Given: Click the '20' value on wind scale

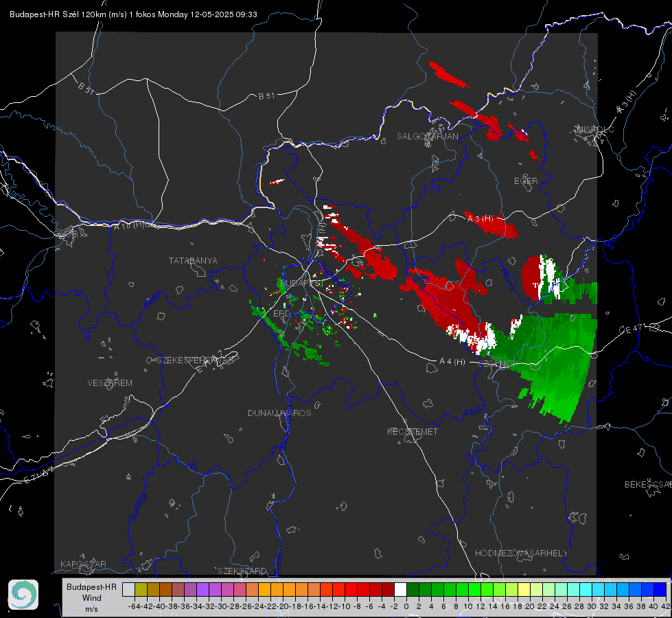Looking at the screenshot, I should [530, 606].
